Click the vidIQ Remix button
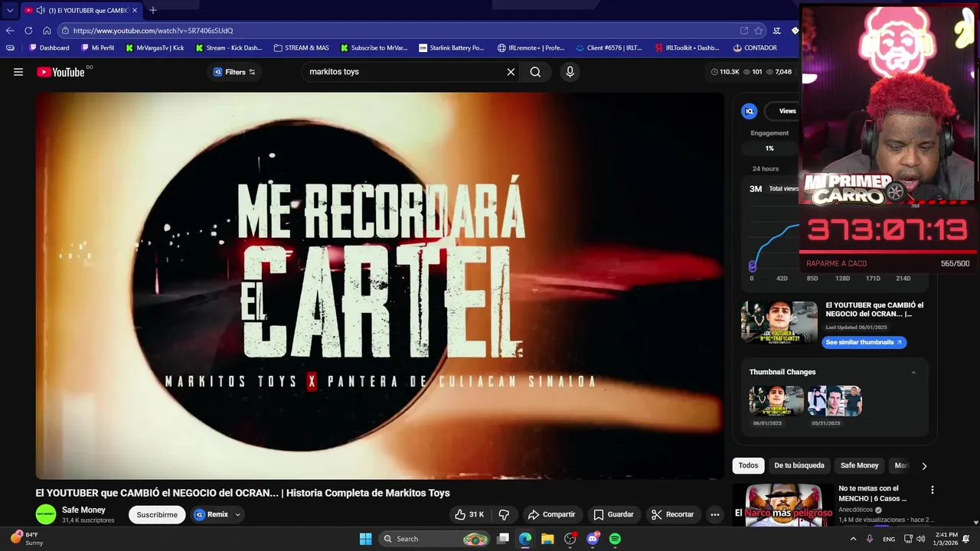 click(211, 514)
